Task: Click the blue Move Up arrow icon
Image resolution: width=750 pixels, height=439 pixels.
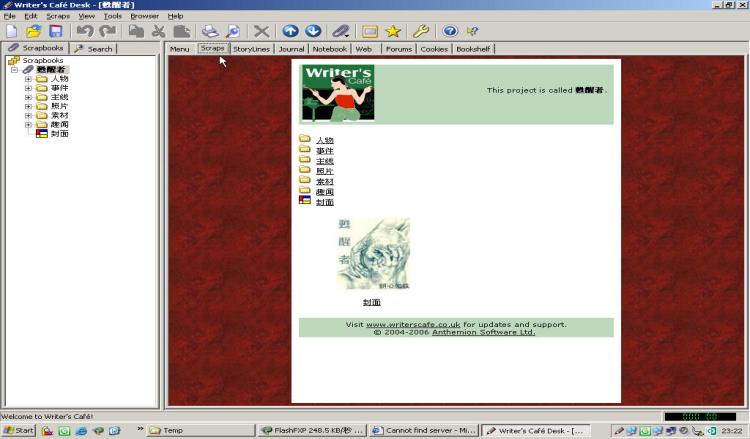Action: (290, 31)
